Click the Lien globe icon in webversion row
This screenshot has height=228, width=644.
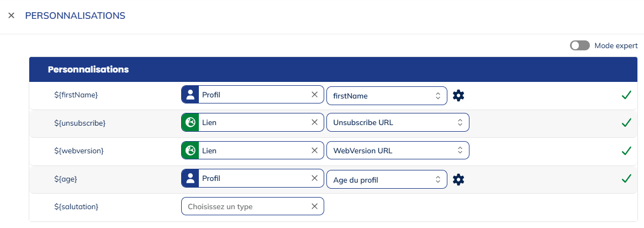tap(190, 150)
